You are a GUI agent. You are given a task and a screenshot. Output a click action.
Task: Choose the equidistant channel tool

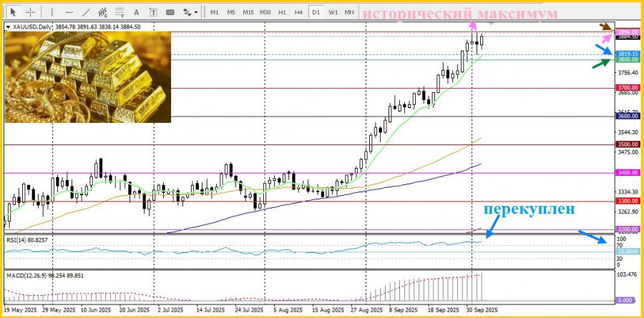click(x=103, y=12)
